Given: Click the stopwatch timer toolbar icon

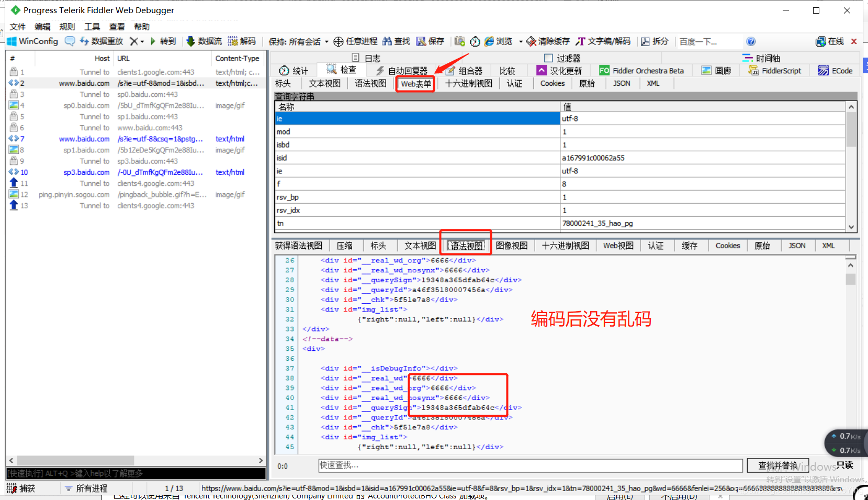Looking at the screenshot, I should tap(475, 41).
